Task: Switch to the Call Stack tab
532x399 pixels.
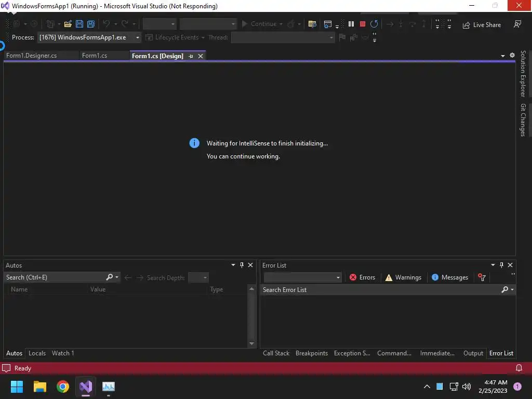Action: [x=276, y=353]
